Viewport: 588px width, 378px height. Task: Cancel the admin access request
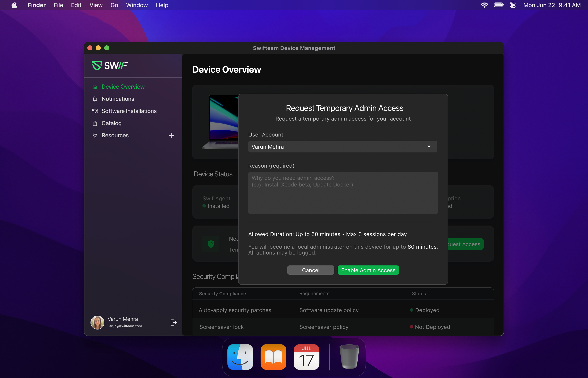310,270
